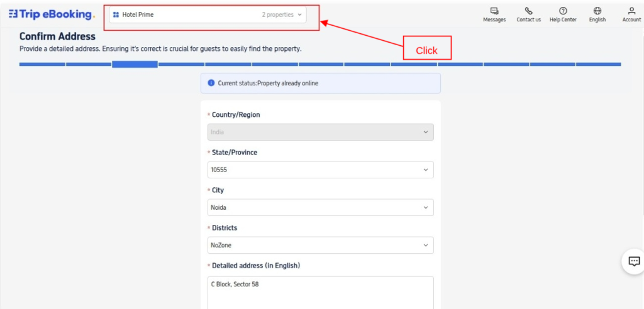
Task: Click the Contact us phone icon
Action: pos(528,11)
